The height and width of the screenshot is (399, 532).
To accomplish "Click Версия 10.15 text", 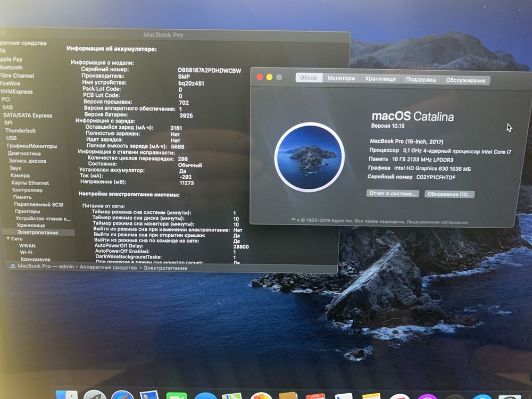I will [387, 126].
